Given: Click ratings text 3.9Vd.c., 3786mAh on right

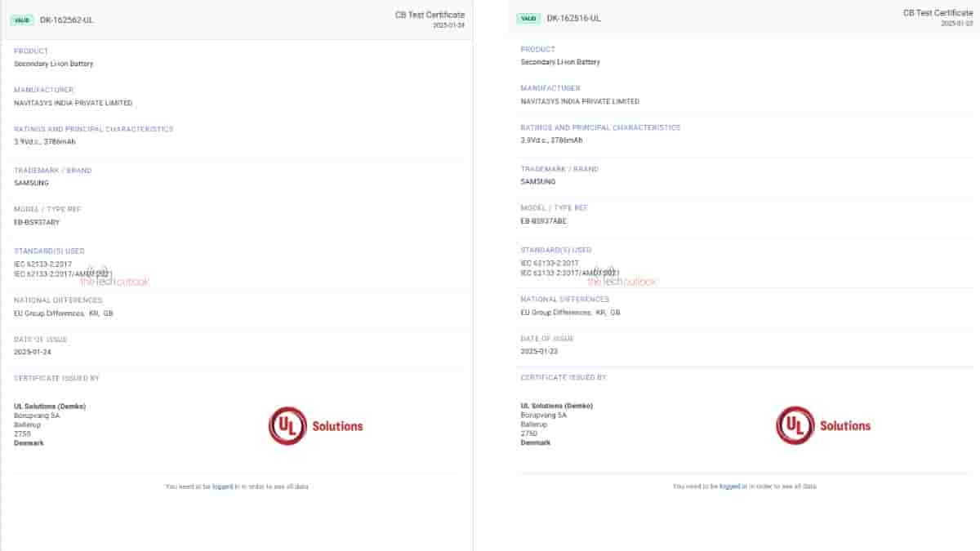Looking at the screenshot, I should tap(552, 140).
